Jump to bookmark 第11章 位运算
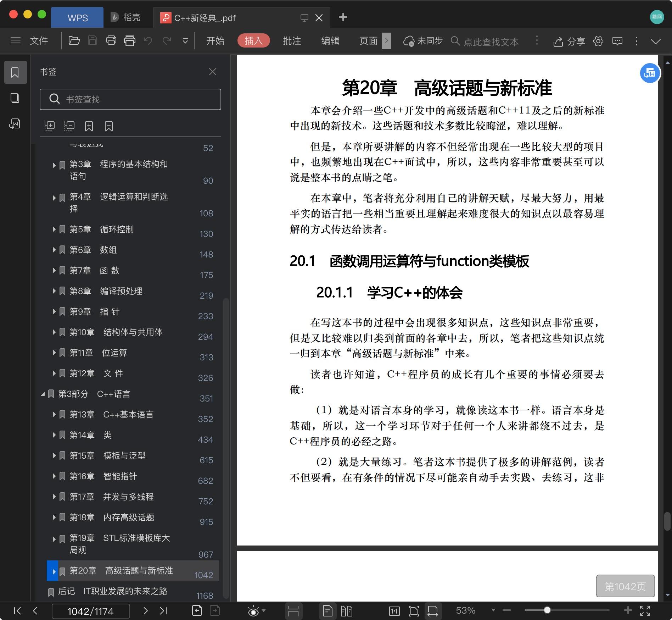The image size is (672, 620). pos(98,353)
